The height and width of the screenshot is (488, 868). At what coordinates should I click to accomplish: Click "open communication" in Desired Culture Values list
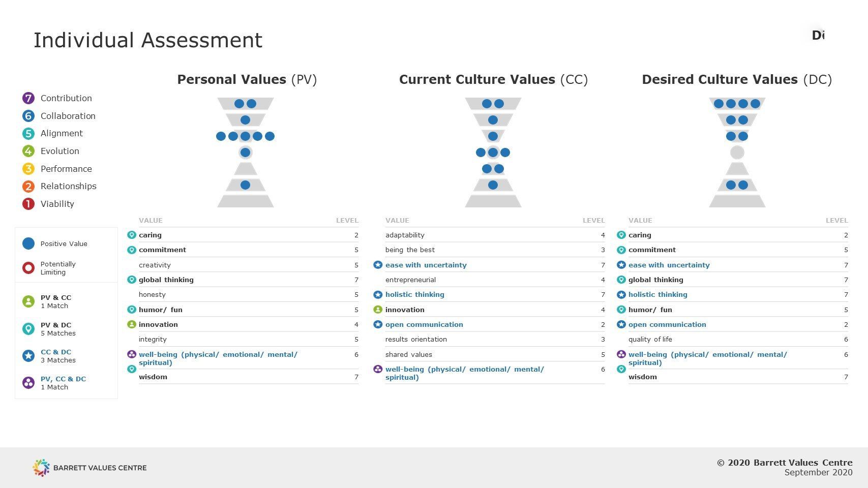667,324
